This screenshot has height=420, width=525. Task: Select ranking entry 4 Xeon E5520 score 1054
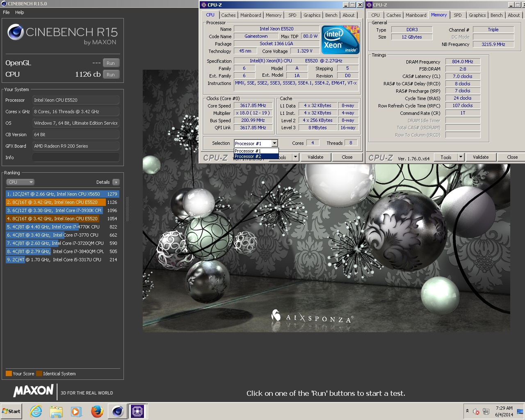pos(62,219)
